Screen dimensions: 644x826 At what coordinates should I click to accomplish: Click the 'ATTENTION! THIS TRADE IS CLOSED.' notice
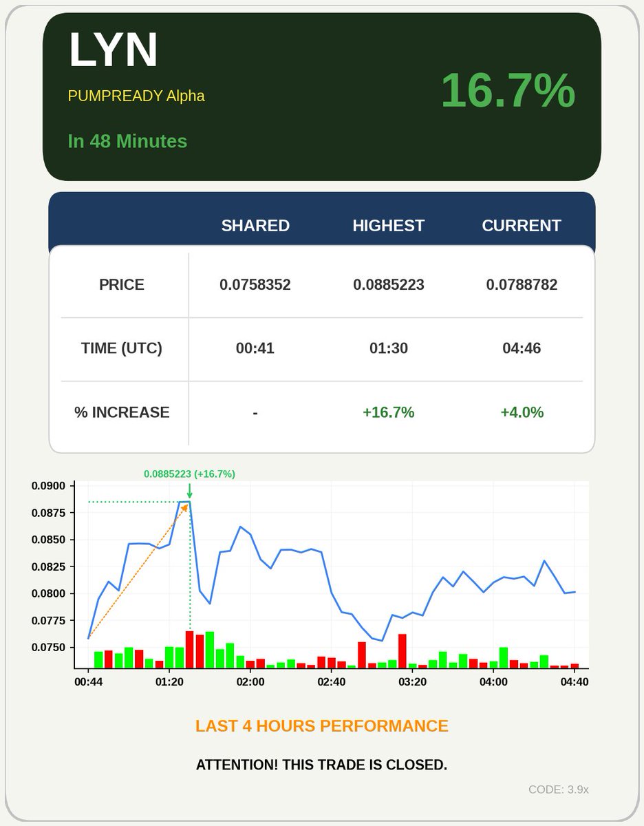pyautogui.click(x=322, y=765)
